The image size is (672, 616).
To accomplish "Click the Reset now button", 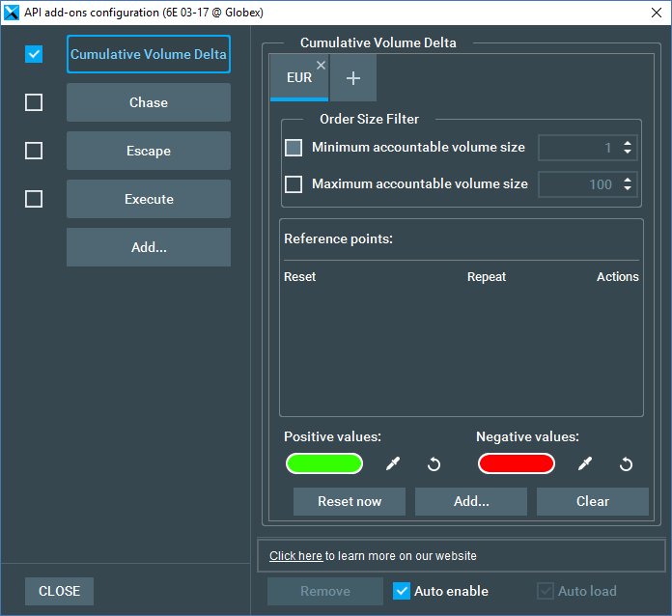I will tap(350, 501).
